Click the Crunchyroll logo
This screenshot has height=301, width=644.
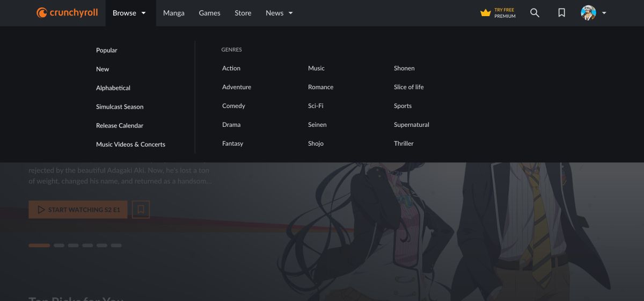point(67,13)
